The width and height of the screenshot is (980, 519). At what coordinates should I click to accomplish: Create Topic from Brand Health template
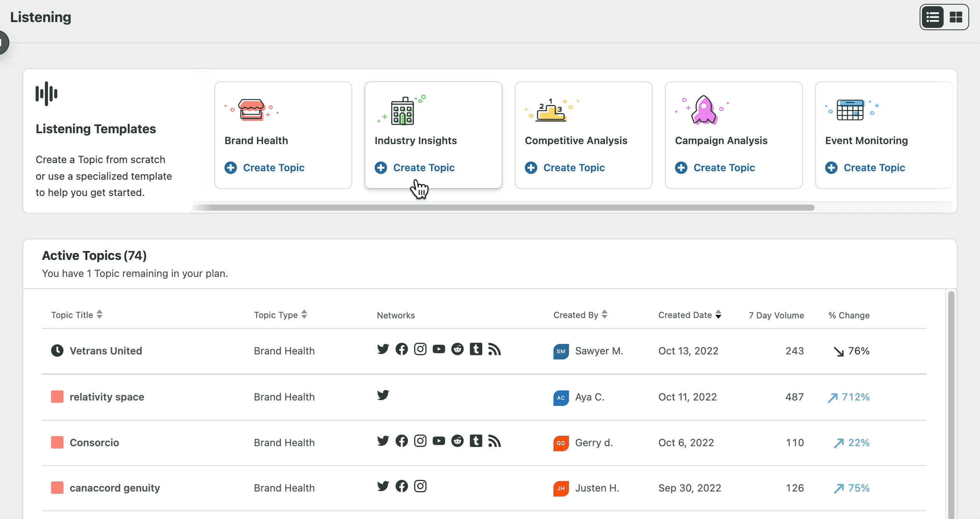tap(265, 168)
